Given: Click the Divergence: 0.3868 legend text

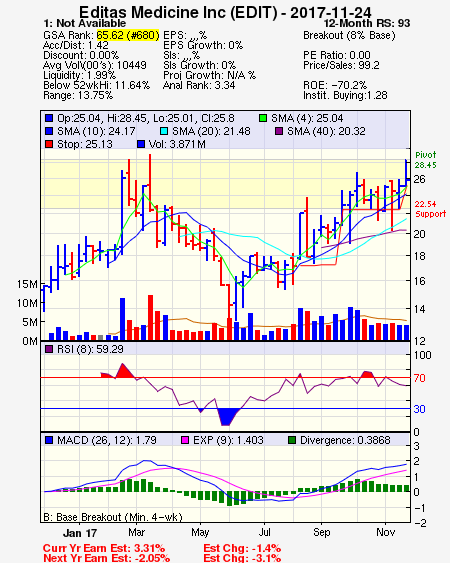Looking at the screenshot, I should 345,440.
